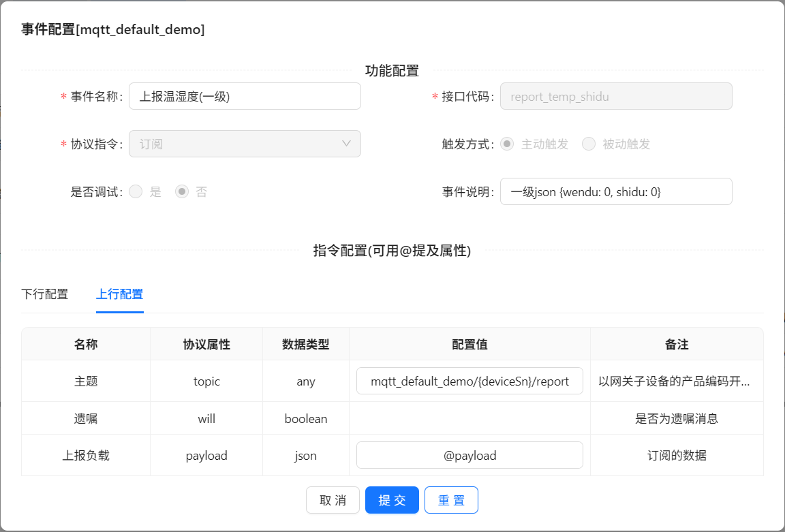
Task: Select the 主动触发 radio option
Action: click(x=507, y=144)
